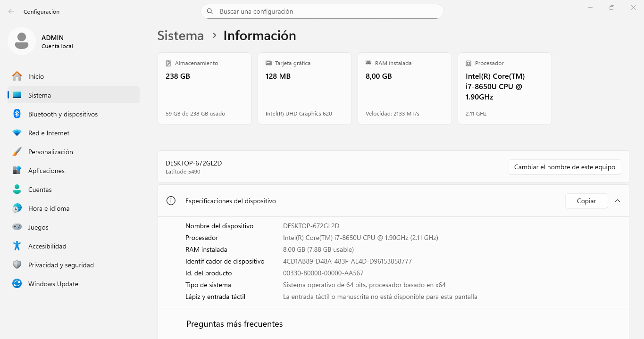
Task: Click the Privacidad y seguridad shield icon
Action: 17,265
